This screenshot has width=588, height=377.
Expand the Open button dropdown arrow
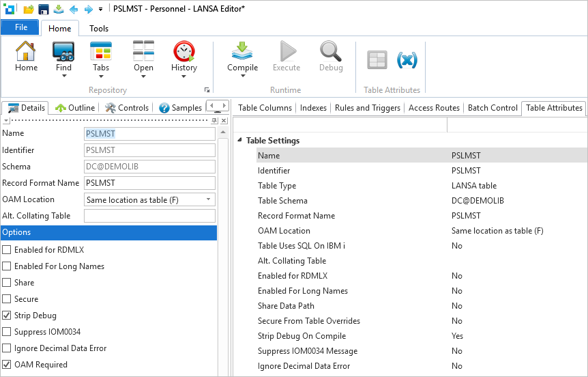click(x=144, y=76)
